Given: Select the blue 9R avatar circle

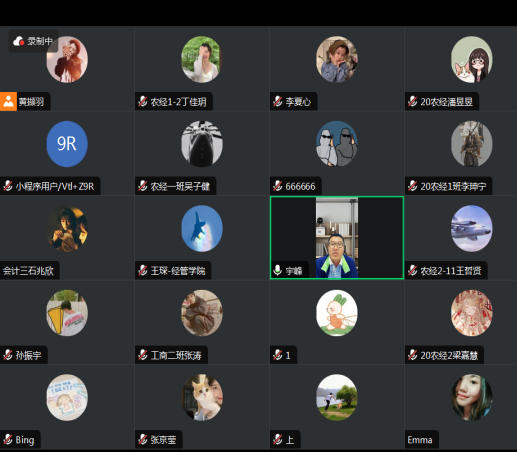Looking at the screenshot, I should pos(67,144).
